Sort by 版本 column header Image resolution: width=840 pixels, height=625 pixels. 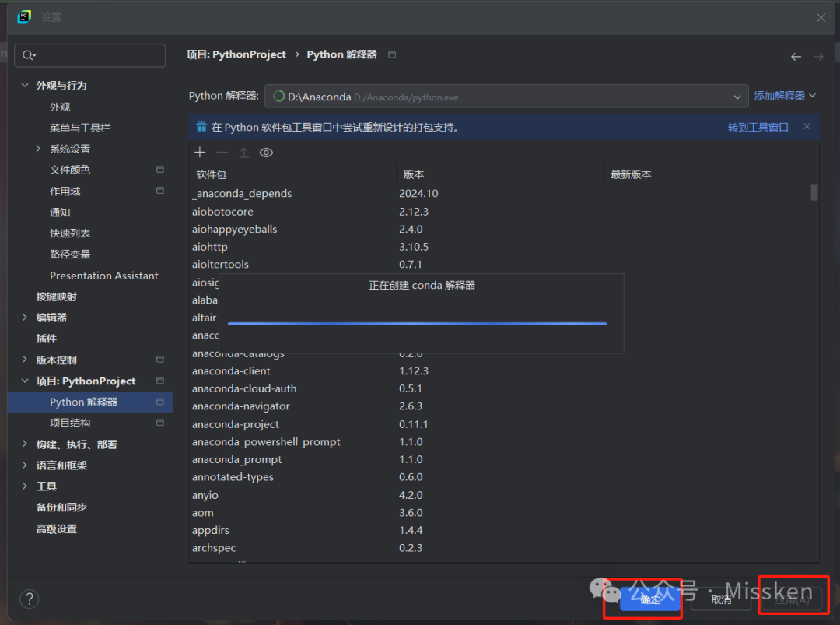click(x=501, y=174)
